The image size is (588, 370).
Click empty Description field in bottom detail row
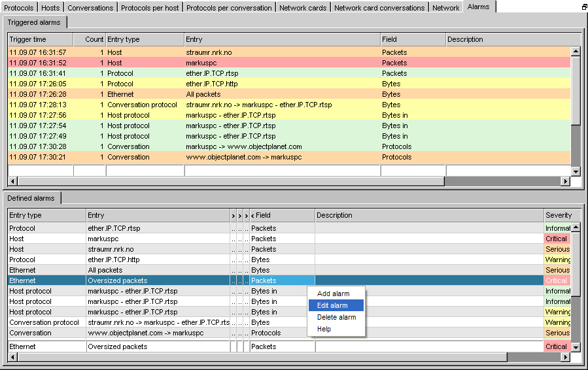click(x=429, y=346)
